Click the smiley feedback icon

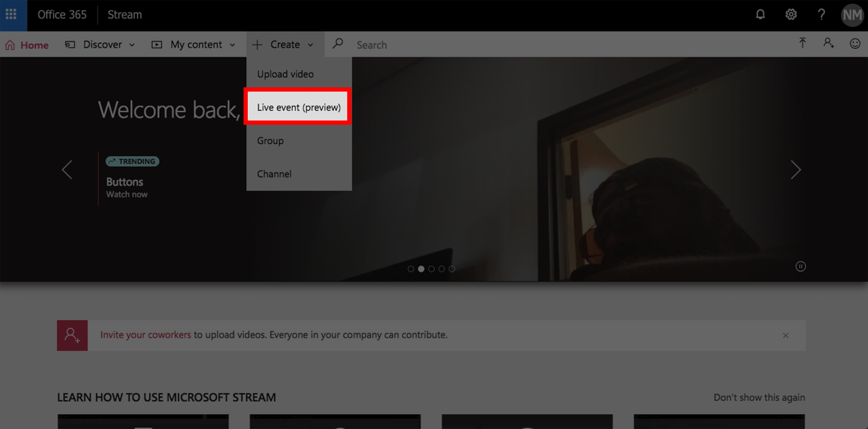(855, 43)
